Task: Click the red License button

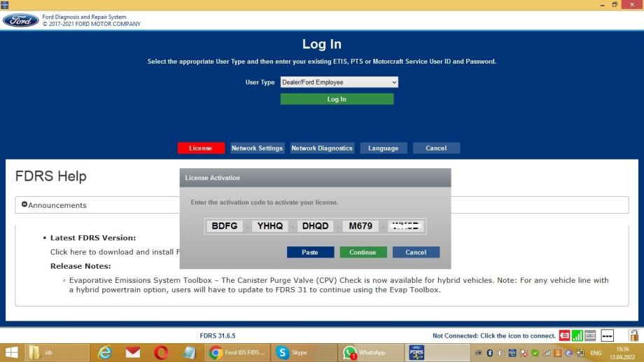Action: coord(201,148)
